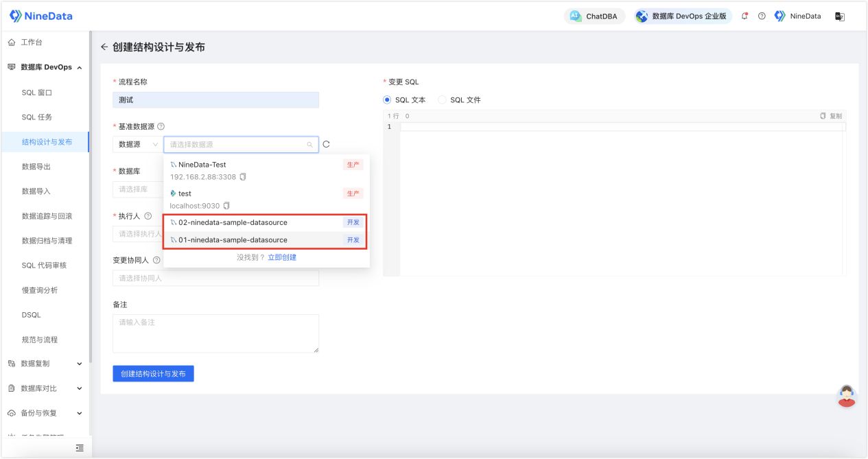Open 数据归档与清理 menu item
Screen dimensions: 868x459
pos(45,241)
